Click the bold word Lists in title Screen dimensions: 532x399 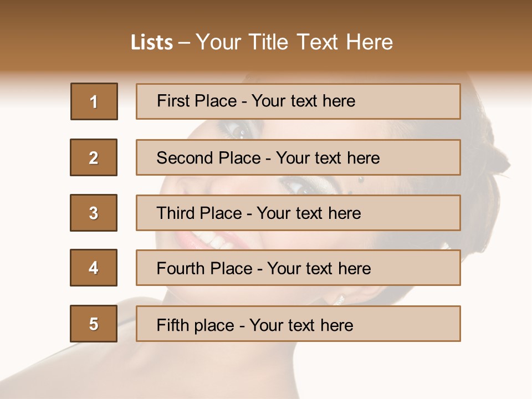[x=151, y=43]
